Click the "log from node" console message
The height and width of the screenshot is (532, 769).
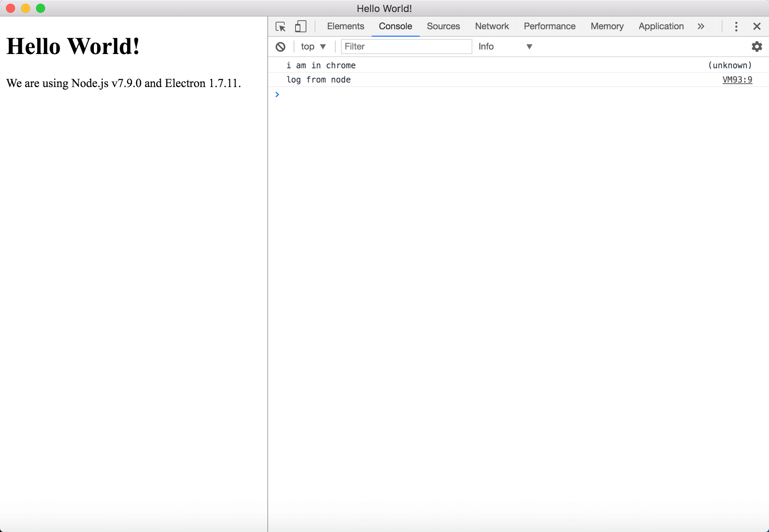(x=318, y=80)
